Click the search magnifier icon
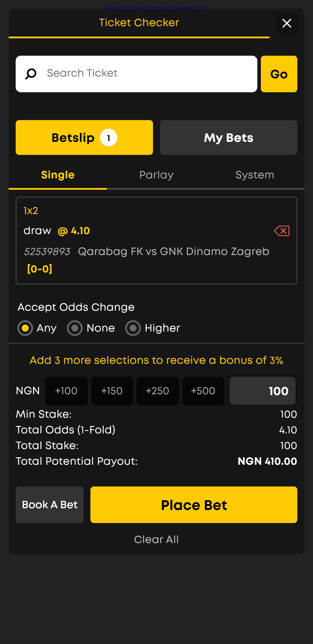Image resolution: width=313 pixels, height=644 pixels. [x=31, y=74]
